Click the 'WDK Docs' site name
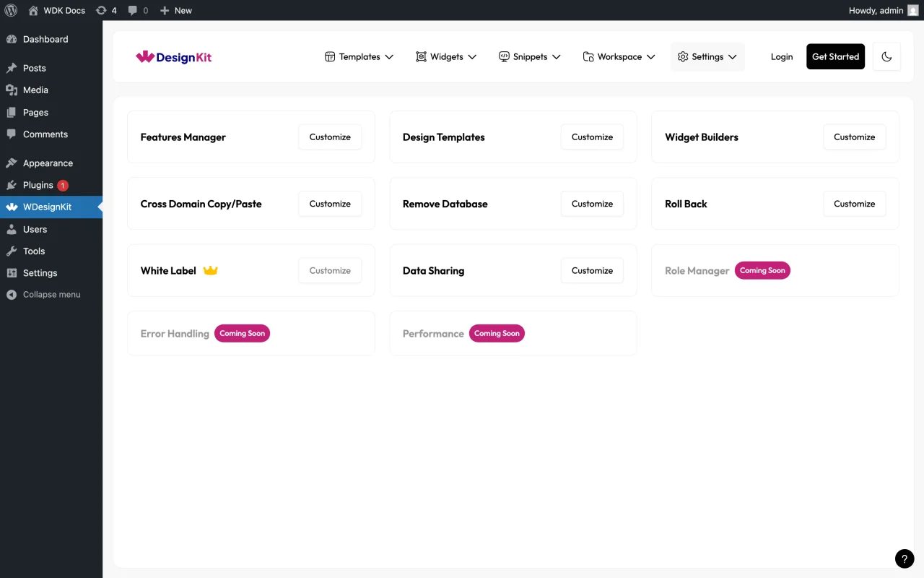Image resolution: width=924 pixels, height=578 pixels. 64,10
